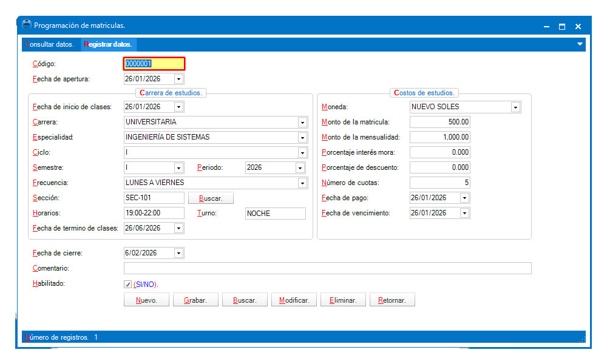Click the Turno field NOCHE

pyautogui.click(x=275, y=213)
